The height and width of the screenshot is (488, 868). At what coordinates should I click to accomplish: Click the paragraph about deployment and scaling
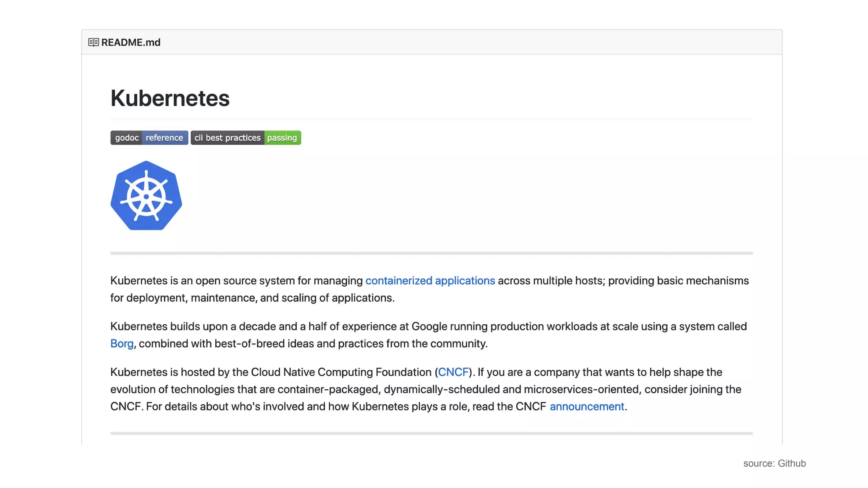(252, 298)
